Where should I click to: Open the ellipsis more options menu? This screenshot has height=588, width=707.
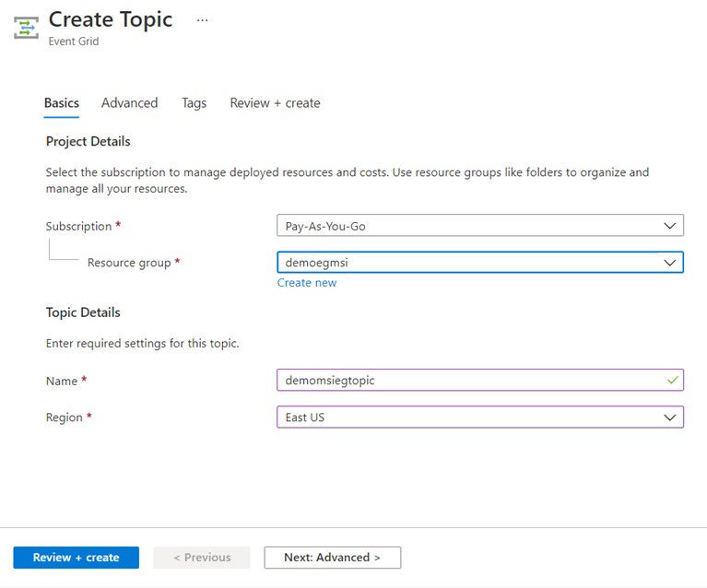point(203,19)
